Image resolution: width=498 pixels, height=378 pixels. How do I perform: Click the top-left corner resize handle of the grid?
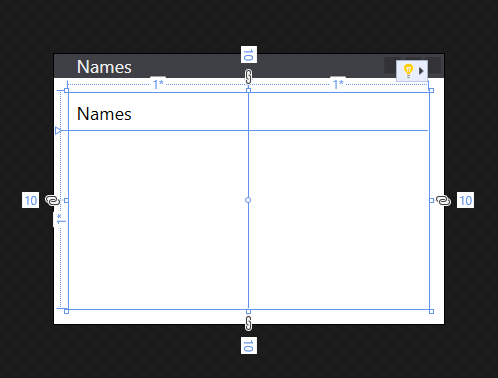(x=66, y=90)
